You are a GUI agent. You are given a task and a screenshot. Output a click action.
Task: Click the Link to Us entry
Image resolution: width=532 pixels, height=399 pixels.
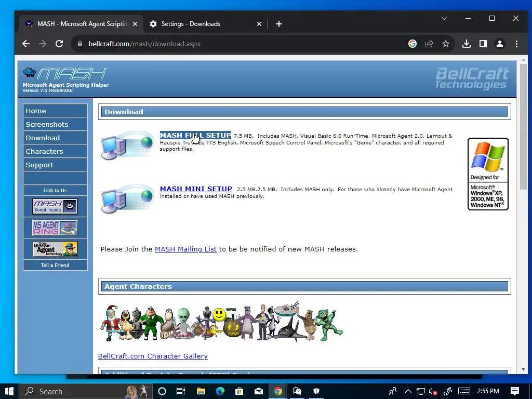55,190
